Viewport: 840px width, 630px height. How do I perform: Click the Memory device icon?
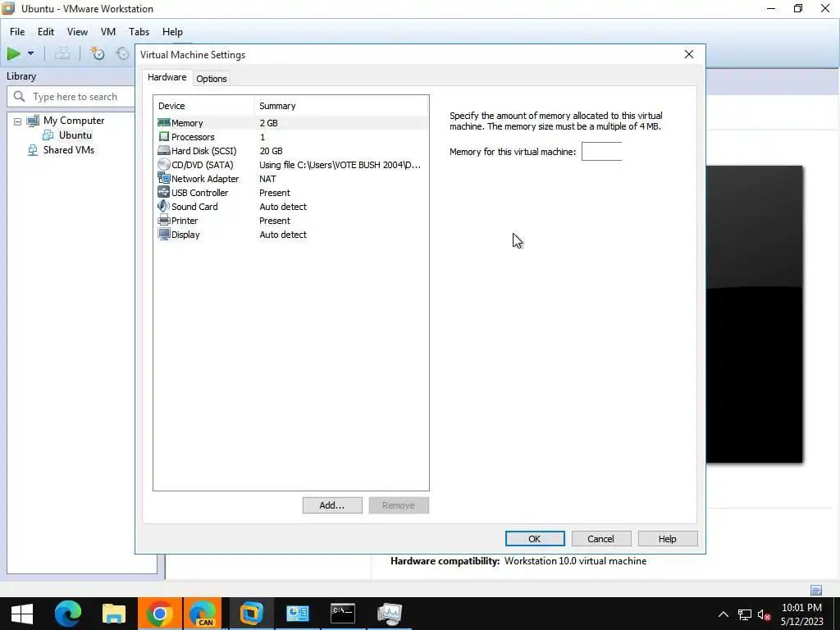164,123
